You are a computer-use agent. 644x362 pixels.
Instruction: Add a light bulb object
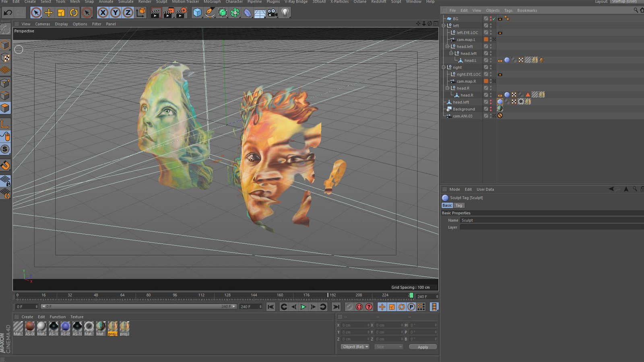285,13
